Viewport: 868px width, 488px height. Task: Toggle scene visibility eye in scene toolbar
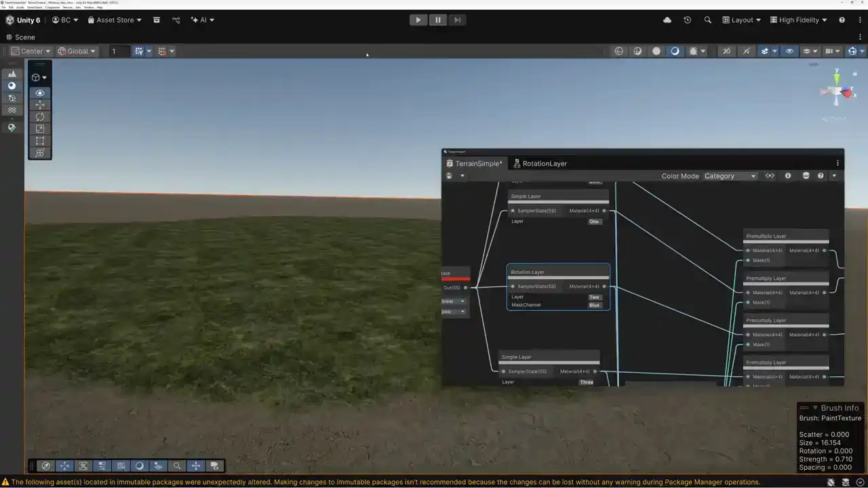(x=789, y=51)
